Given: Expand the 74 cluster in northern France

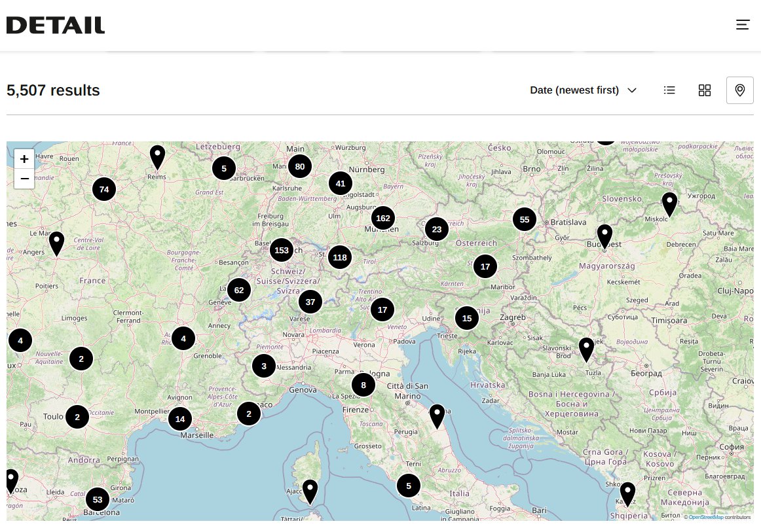Looking at the screenshot, I should click(x=104, y=189).
